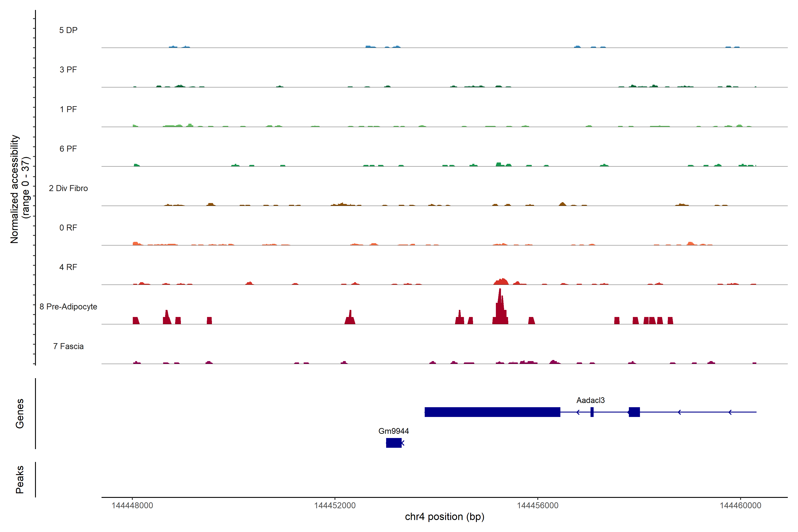Click the 0 RF track label
798x532 pixels.
(68, 228)
